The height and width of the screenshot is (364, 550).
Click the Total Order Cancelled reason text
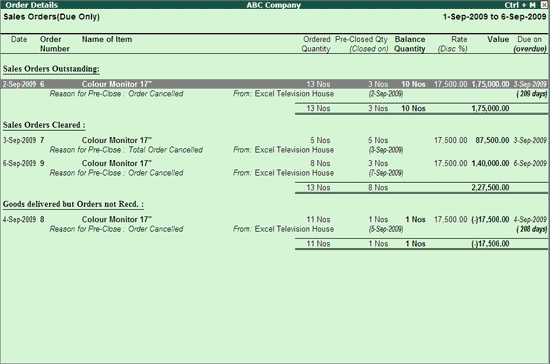166,150
